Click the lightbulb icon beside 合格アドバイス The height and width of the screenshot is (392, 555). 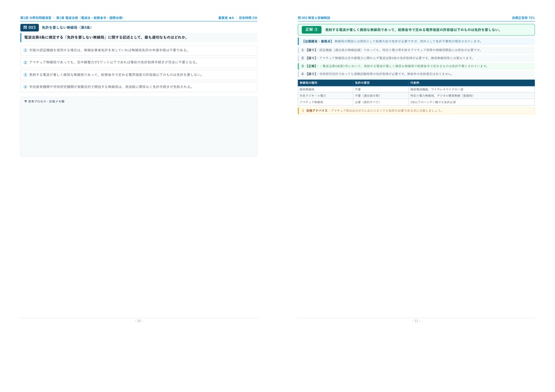pos(302,110)
